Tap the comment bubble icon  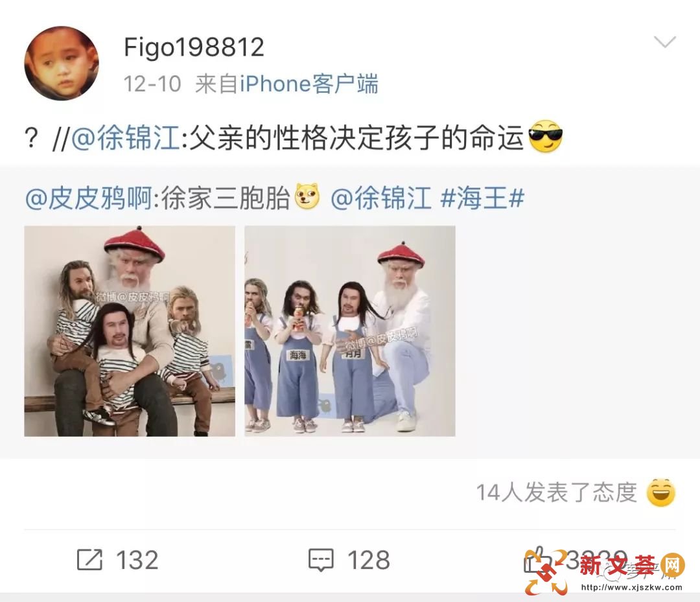click(x=321, y=560)
